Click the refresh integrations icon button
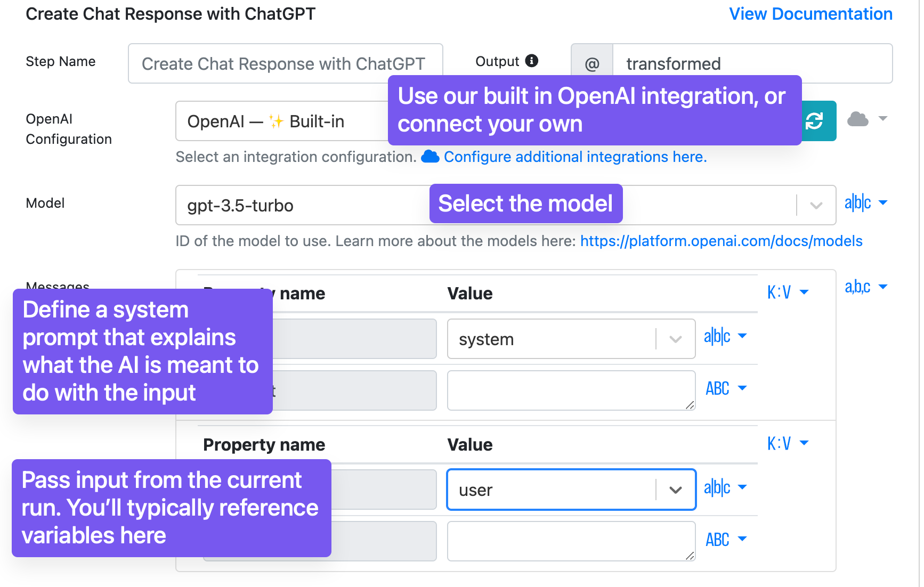The height and width of the screenshot is (587, 924). 815,121
